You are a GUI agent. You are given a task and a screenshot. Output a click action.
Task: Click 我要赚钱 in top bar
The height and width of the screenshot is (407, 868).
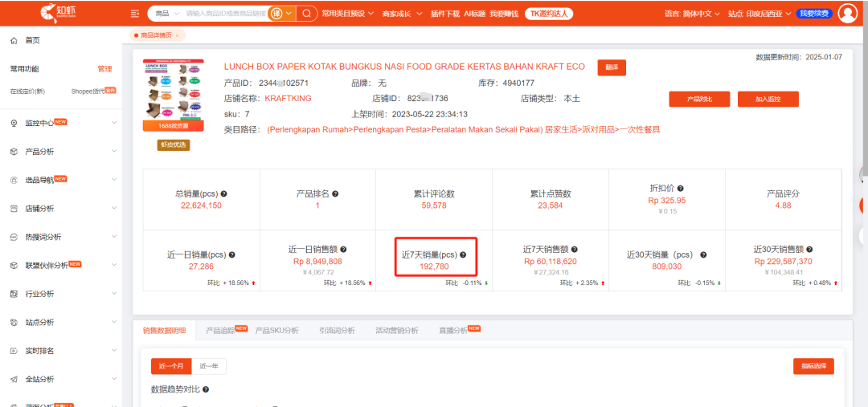[503, 14]
